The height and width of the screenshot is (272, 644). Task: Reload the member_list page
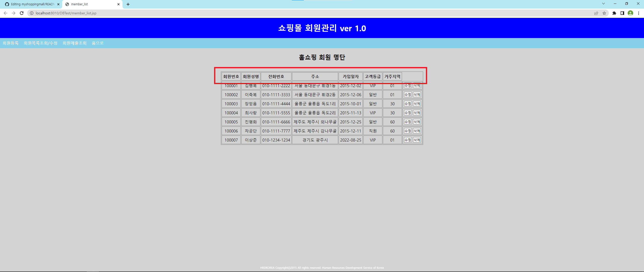coord(22,13)
